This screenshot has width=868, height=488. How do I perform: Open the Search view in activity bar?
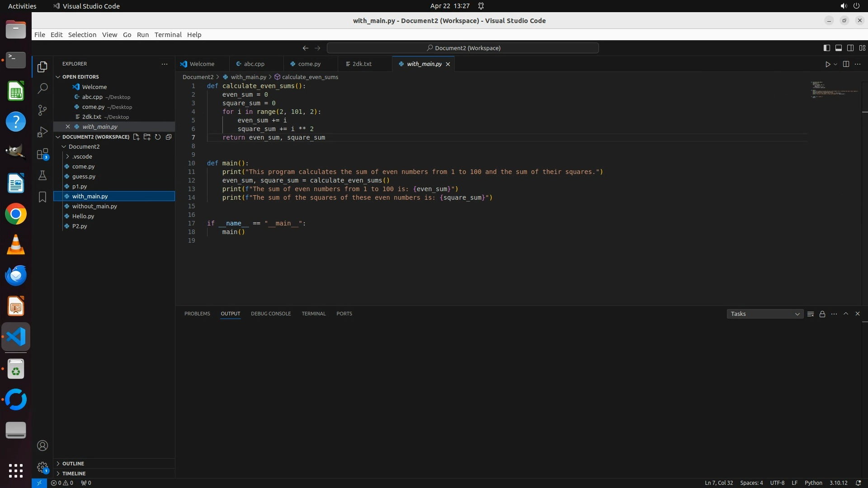42,89
